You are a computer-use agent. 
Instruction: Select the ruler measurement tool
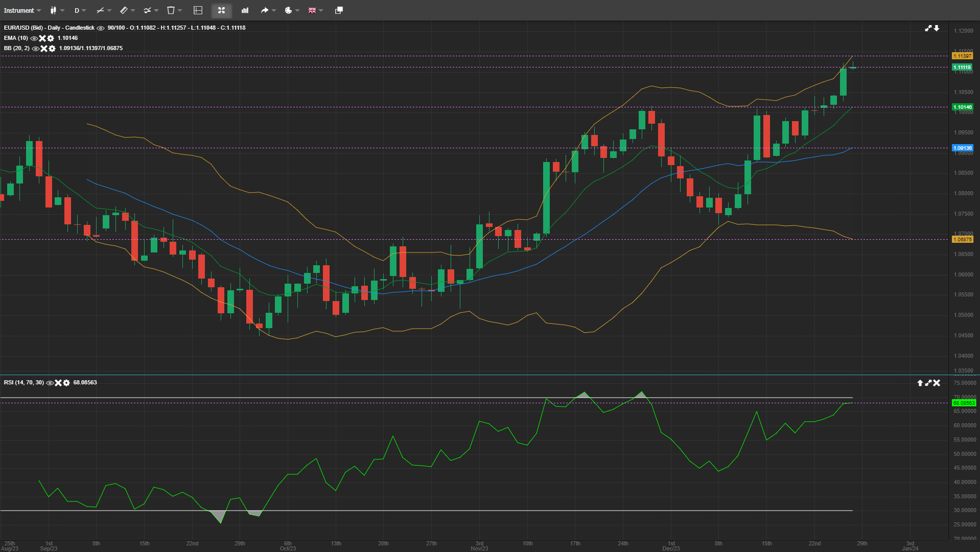pos(124,10)
